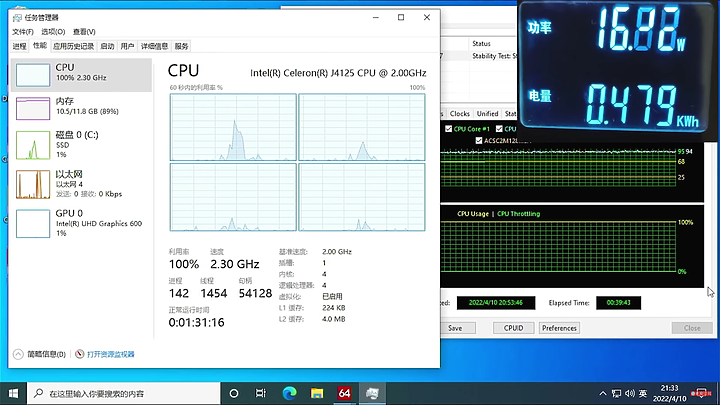Switch to the Unified tab in AIDA64
The width and height of the screenshot is (720, 405).
pos(487,113)
